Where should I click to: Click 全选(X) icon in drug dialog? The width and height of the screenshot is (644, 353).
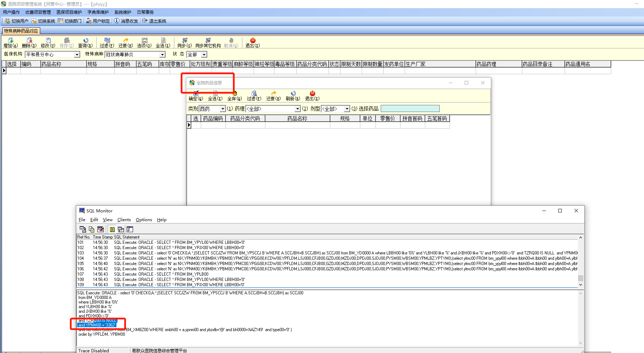point(215,93)
